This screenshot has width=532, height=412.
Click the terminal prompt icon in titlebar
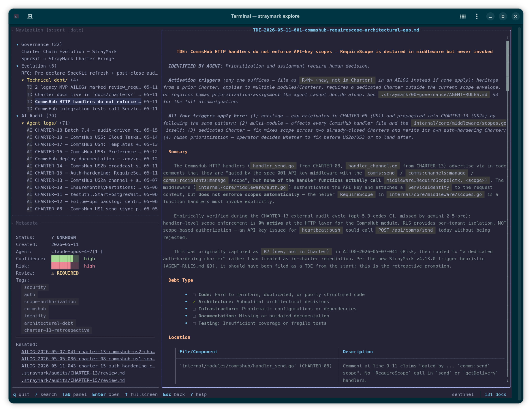tap(16, 16)
